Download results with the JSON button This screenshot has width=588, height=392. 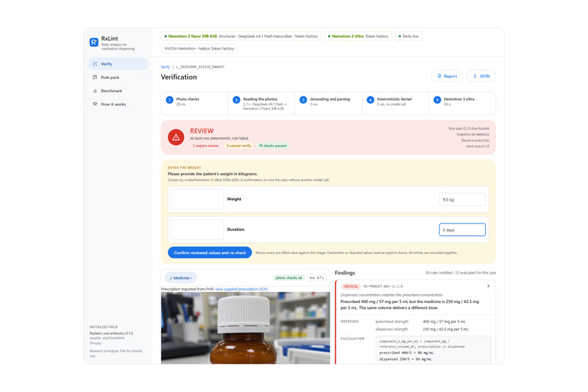pos(481,76)
